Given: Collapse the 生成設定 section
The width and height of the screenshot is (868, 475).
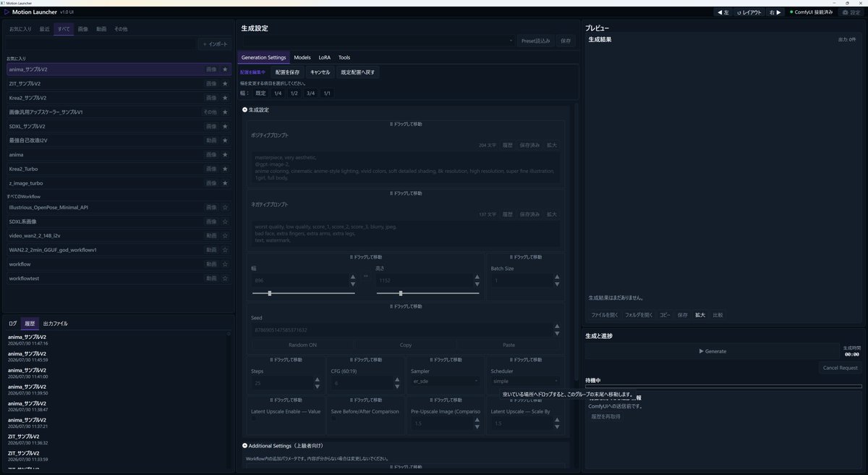Looking at the screenshot, I should click(245, 110).
